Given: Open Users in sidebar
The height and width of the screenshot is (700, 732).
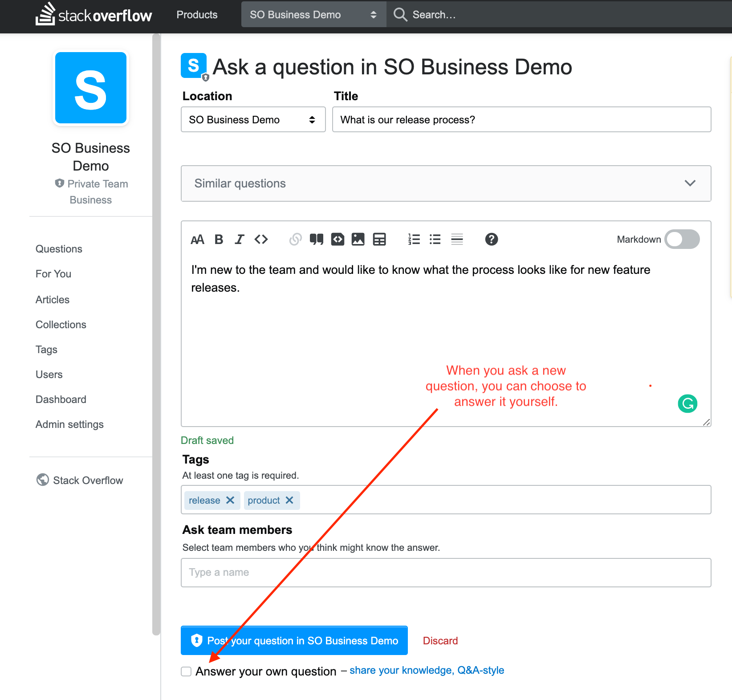Looking at the screenshot, I should pyautogui.click(x=49, y=374).
